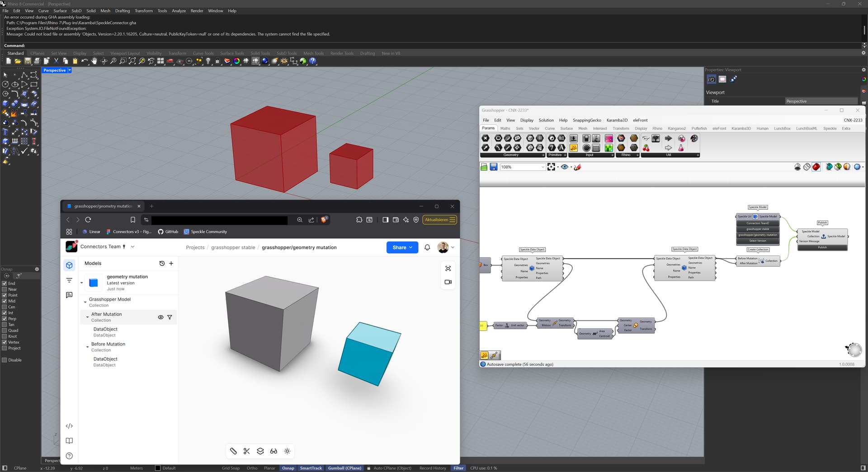Image resolution: width=868 pixels, height=472 pixels.
Task: Open the Speckle discussions comment icon
Action: pos(69,295)
